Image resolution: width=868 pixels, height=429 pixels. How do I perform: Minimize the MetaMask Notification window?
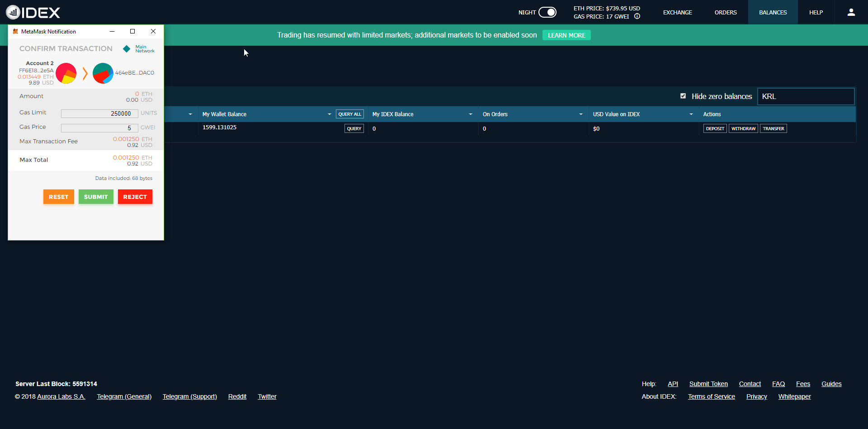tap(112, 31)
